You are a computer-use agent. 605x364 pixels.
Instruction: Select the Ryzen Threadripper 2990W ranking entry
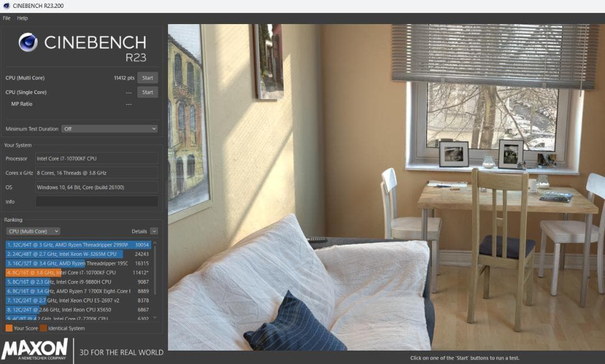pos(78,245)
